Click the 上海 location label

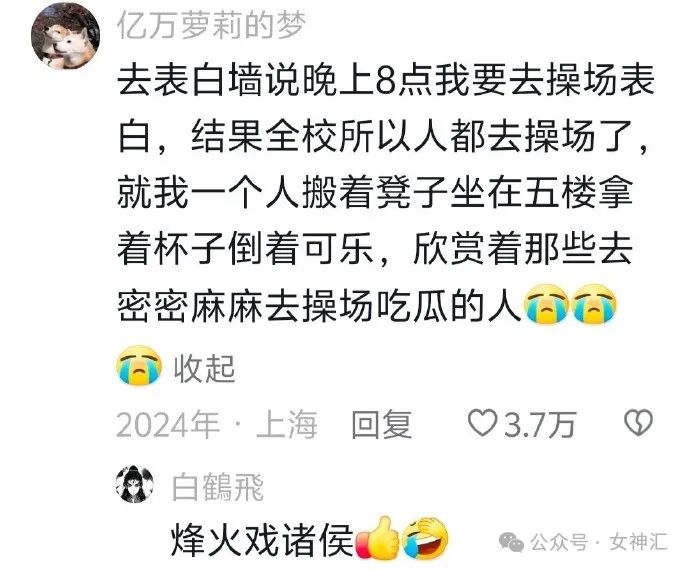coord(286,425)
